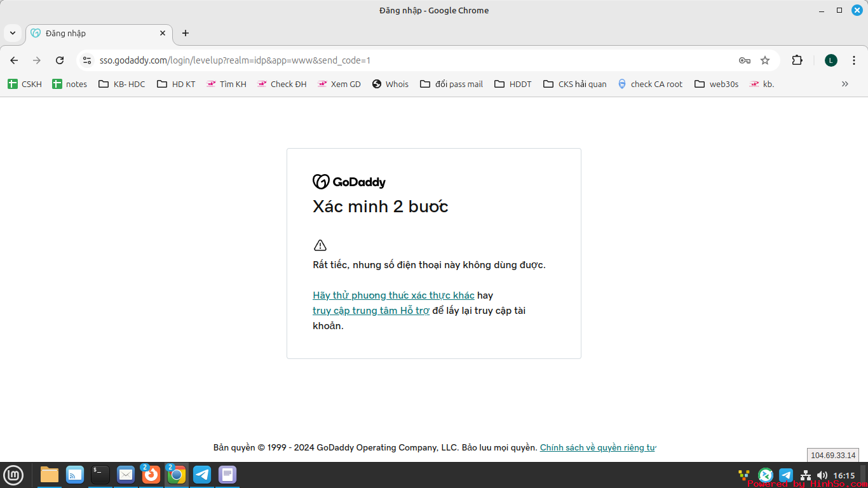
Task: Open kb. bookmark
Action: 762,84
